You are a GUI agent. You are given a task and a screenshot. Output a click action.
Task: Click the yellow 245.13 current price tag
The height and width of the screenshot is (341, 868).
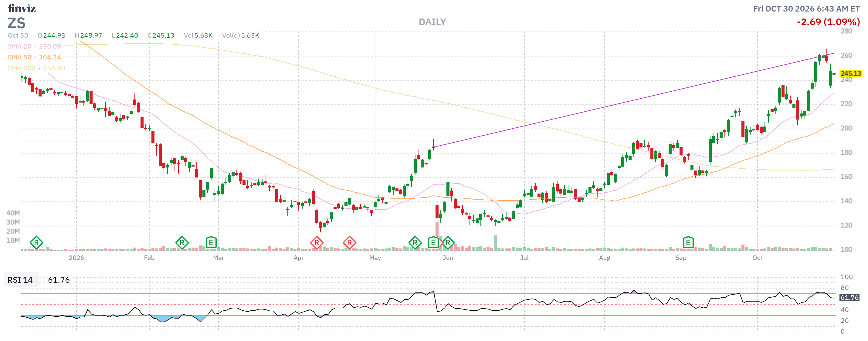click(x=850, y=73)
